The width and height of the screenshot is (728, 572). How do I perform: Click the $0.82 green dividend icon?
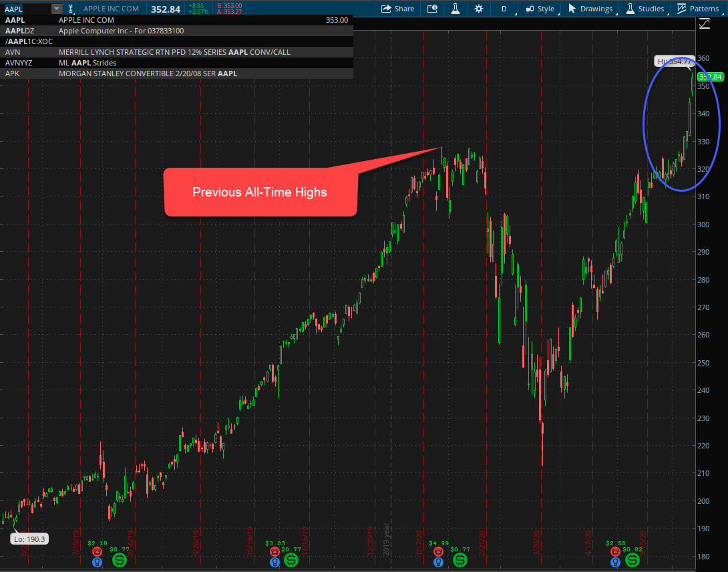point(632,560)
